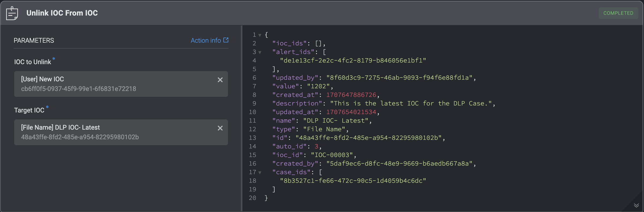644x212 pixels.
Task: Click the id value on line 13
Action: tap(368, 138)
